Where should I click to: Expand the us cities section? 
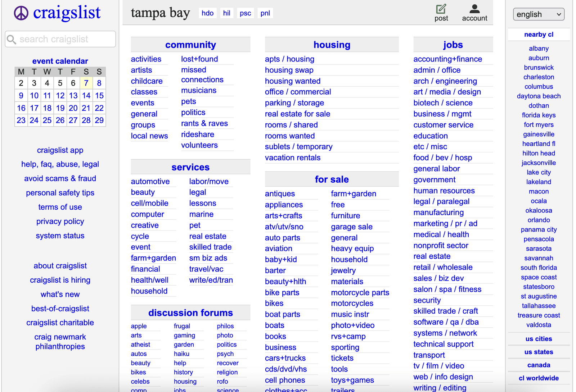539,339
